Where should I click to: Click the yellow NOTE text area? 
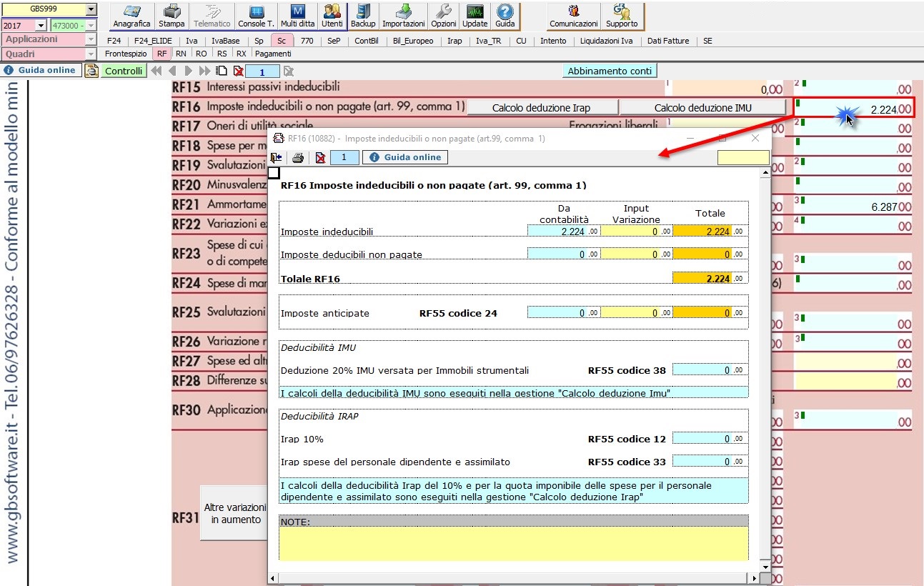click(x=514, y=543)
